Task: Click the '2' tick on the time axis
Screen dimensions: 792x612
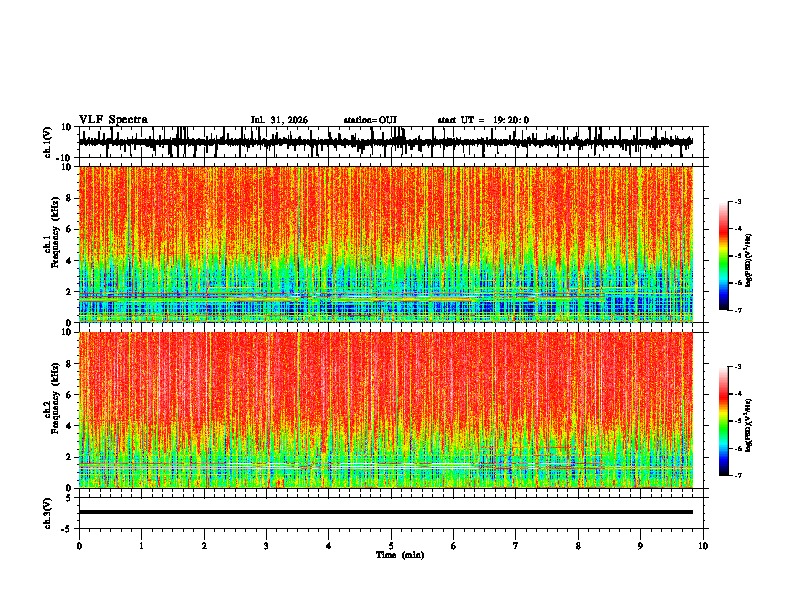Action: [204, 546]
